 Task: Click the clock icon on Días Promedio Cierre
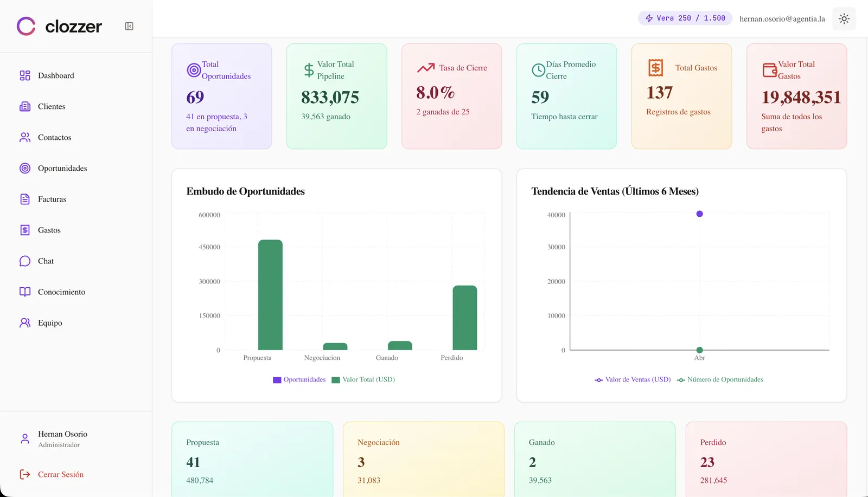click(x=538, y=70)
